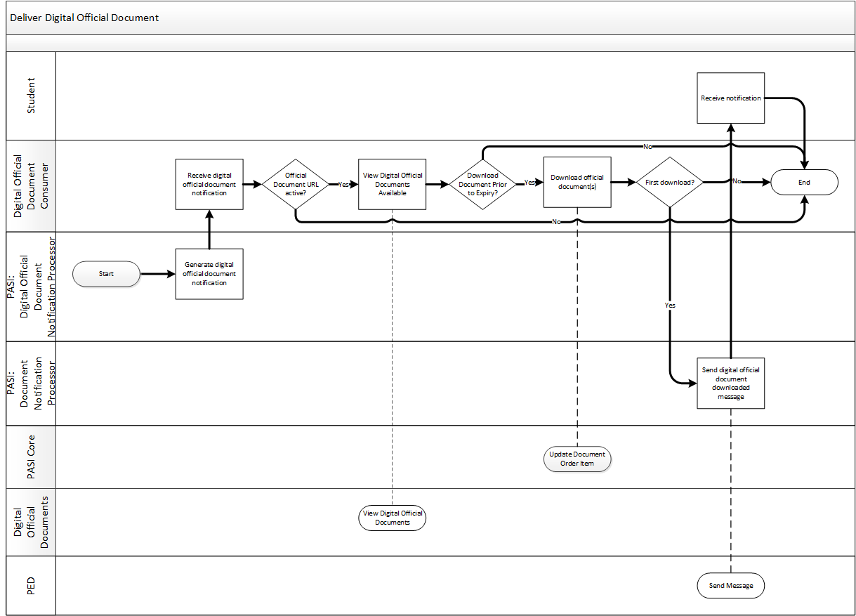Select the Digital Official Document Consumer lane header

(30, 185)
